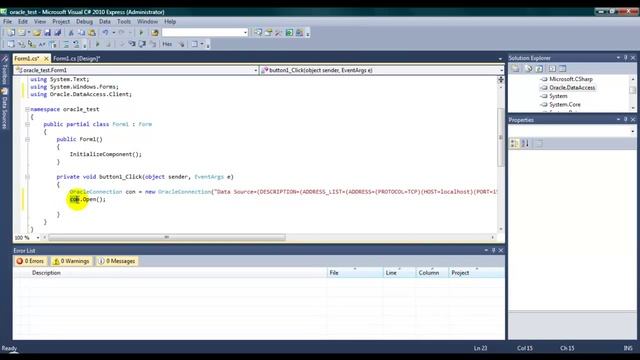
Task: Open the Project menu
Action: [x=61, y=21]
